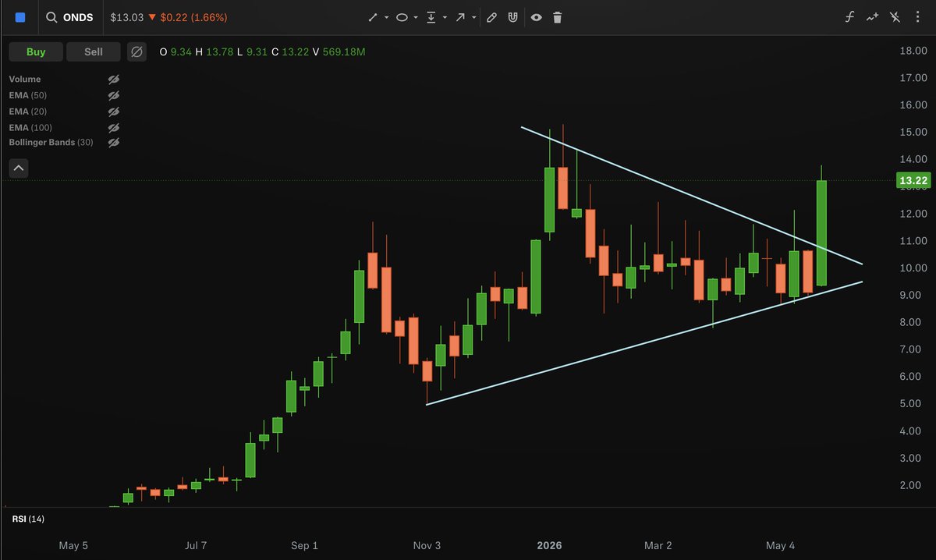
Task: Open the arrow tool dropdown arrow
Action: click(473, 17)
